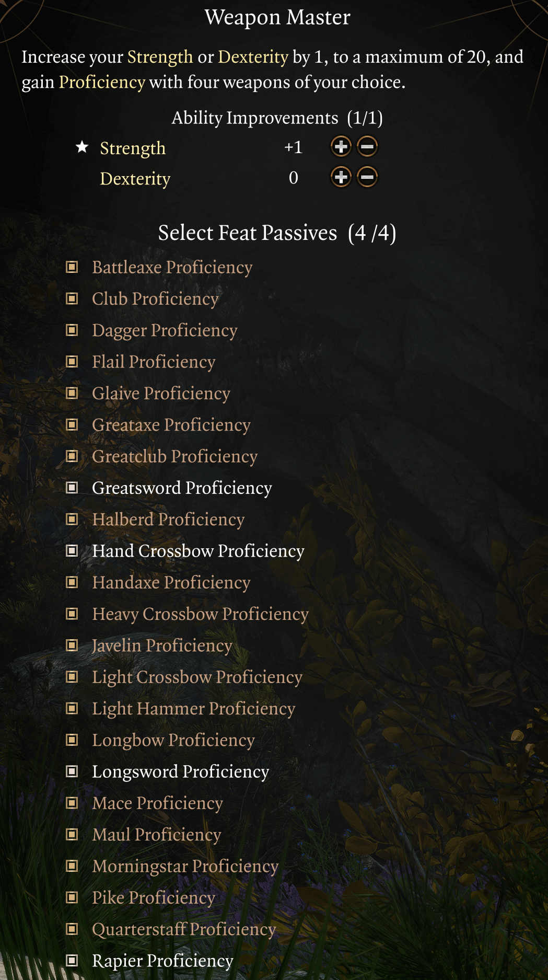548x980 pixels.
Task: Click the Dexterity text link
Action: click(x=135, y=178)
